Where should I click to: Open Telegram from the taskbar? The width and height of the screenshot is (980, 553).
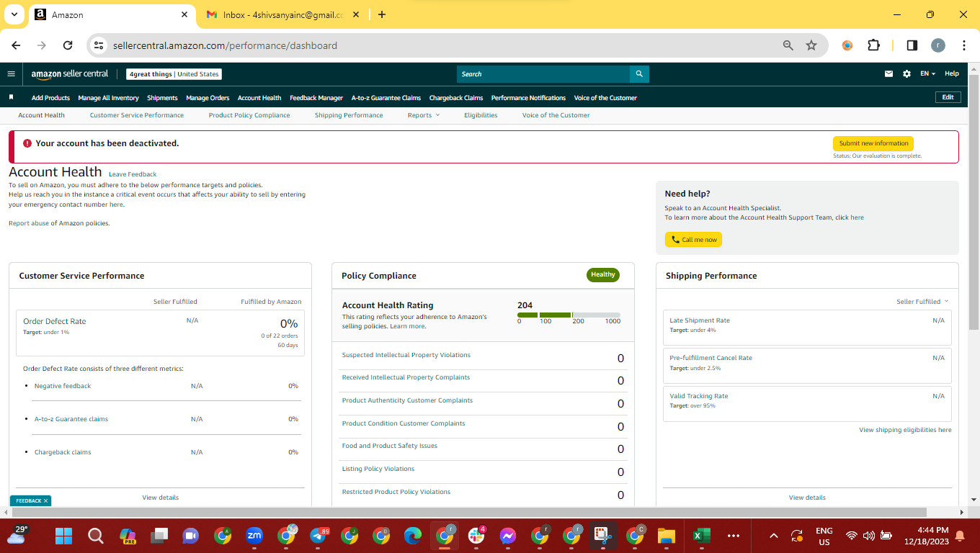[x=318, y=536]
